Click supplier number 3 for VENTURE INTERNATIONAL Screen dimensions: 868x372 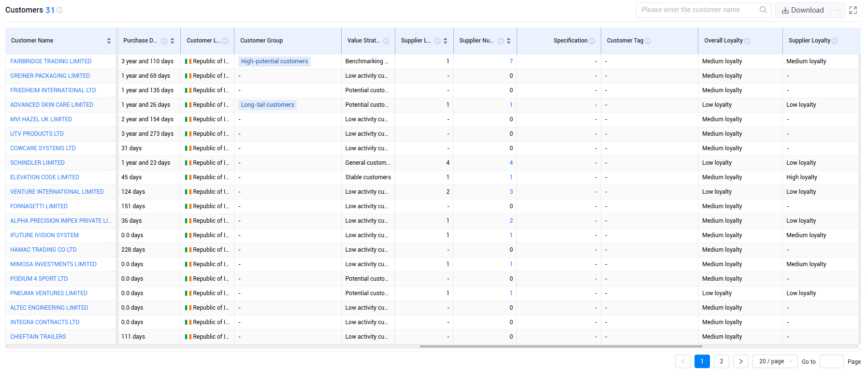click(511, 192)
